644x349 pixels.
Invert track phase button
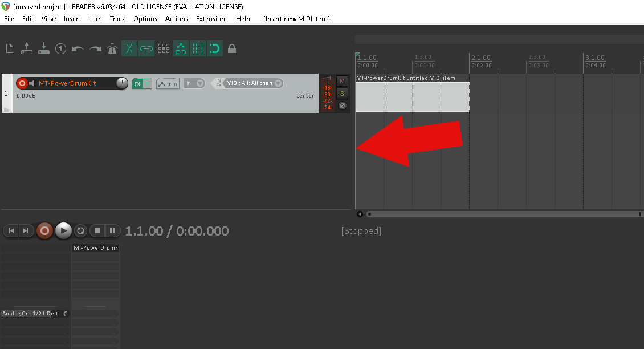342,105
